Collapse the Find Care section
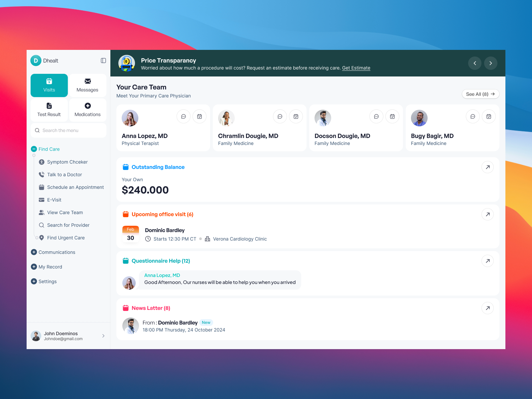532x399 pixels. pos(34,149)
